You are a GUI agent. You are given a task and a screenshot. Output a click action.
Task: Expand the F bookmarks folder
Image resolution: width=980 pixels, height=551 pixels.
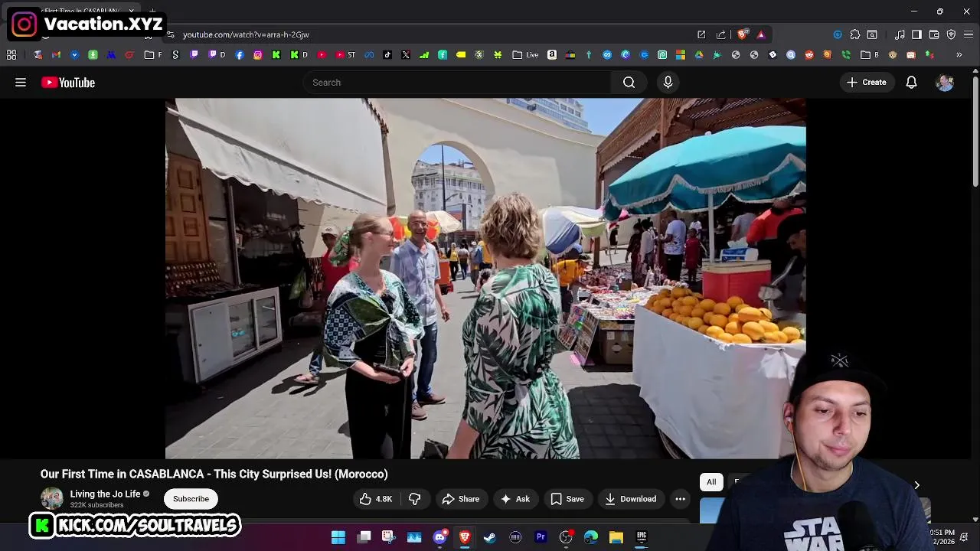click(153, 55)
